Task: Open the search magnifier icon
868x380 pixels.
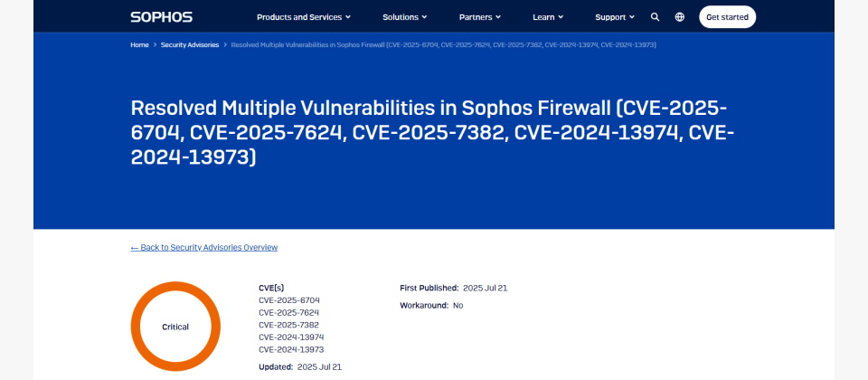Action: tap(655, 17)
